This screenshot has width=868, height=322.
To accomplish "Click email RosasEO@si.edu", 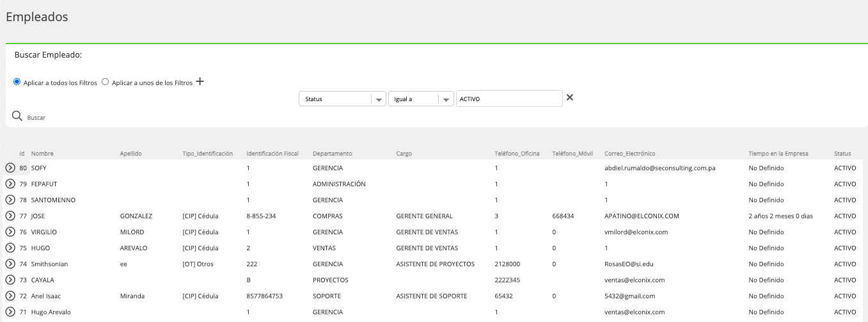I will (629, 264).
